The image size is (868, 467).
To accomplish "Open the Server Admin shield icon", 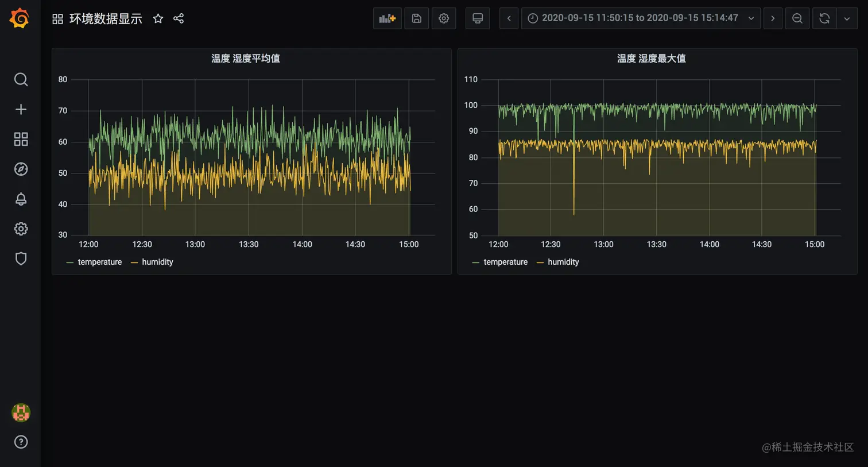I will tap(21, 258).
